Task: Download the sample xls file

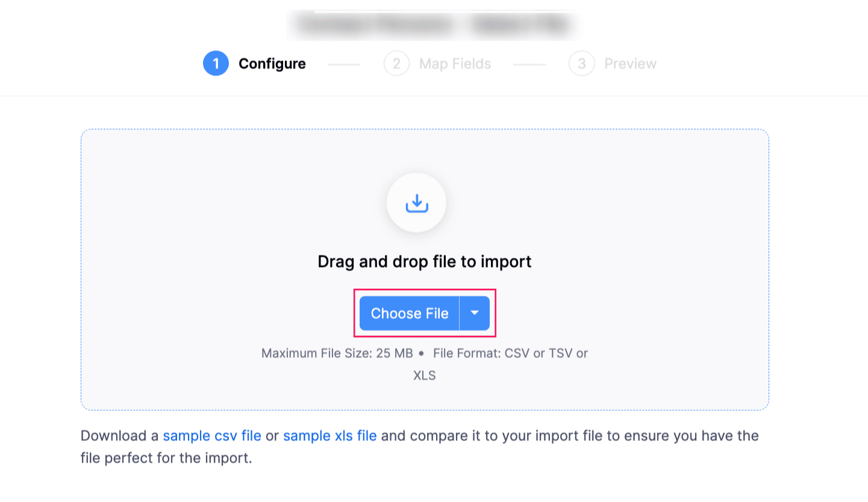Action: (x=331, y=435)
